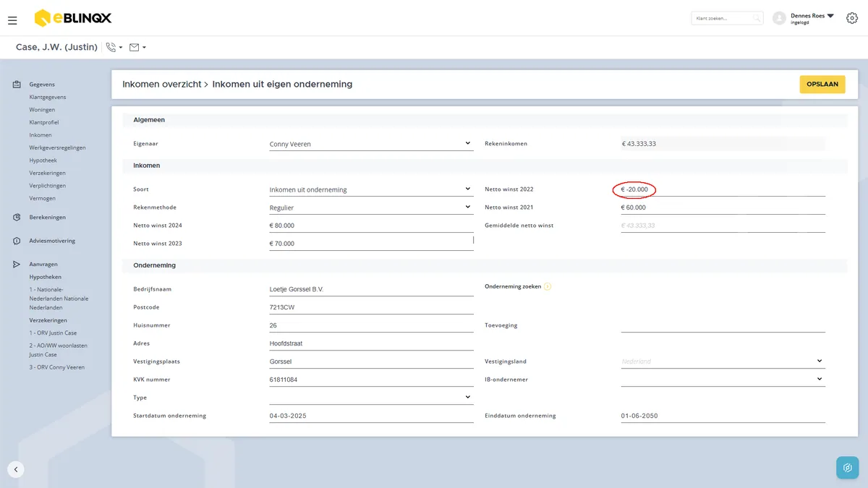The width and height of the screenshot is (868, 488).
Task: Open Verplichtingen in the sidebar
Action: tap(48, 186)
